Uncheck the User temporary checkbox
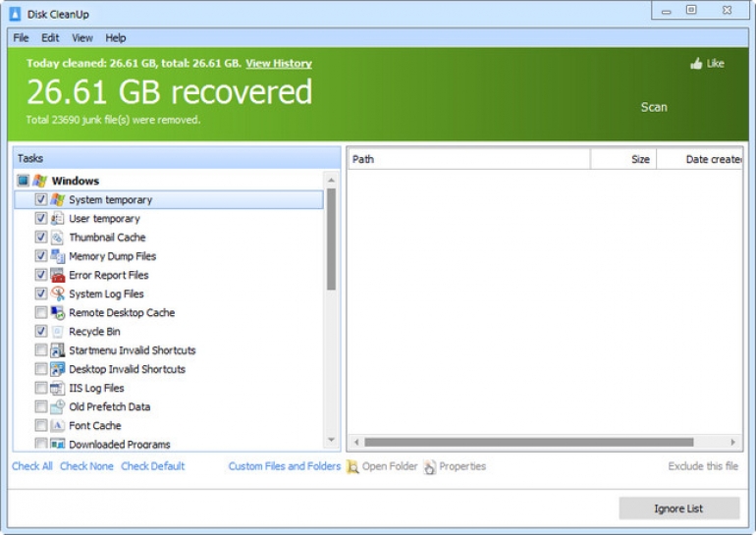 (x=40, y=218)
